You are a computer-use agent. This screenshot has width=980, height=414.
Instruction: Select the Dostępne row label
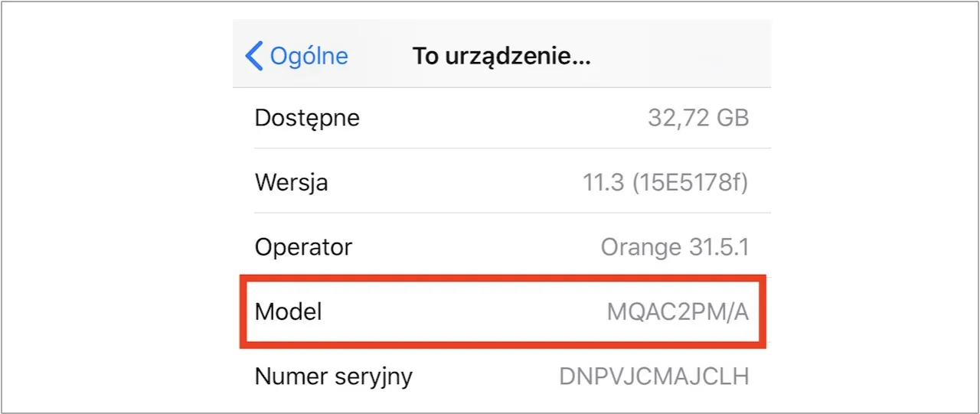[x=307, y=119]
